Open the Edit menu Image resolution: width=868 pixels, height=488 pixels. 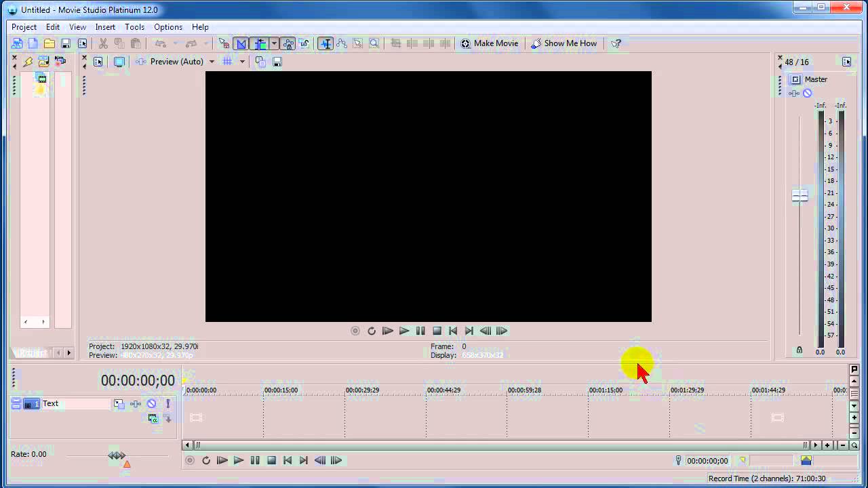[x=53, y=27]
